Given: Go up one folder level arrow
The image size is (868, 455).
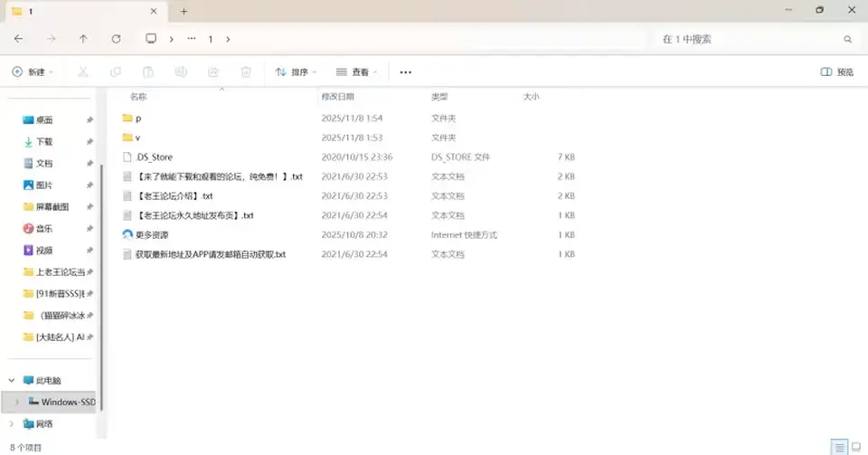Looking at the screenshot, I should pos(83,39).
